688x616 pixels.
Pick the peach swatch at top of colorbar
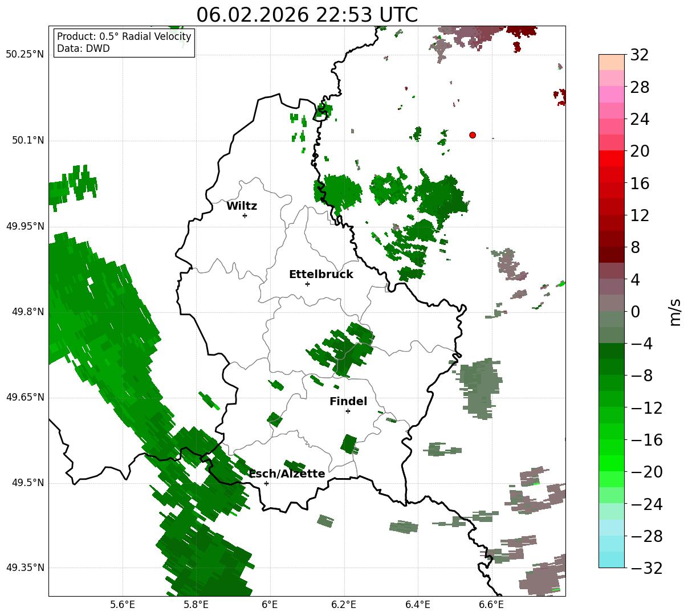click(x=612, y=62)
